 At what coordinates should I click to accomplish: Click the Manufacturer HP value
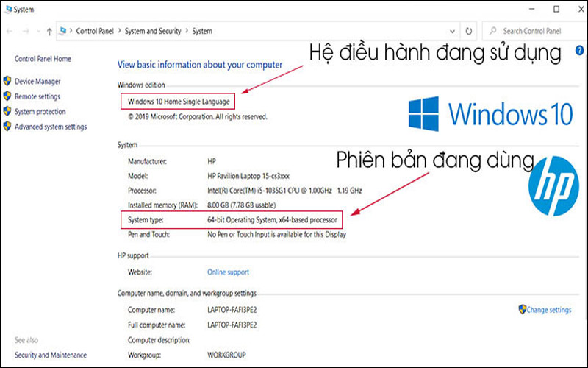(x=212, y=161)
